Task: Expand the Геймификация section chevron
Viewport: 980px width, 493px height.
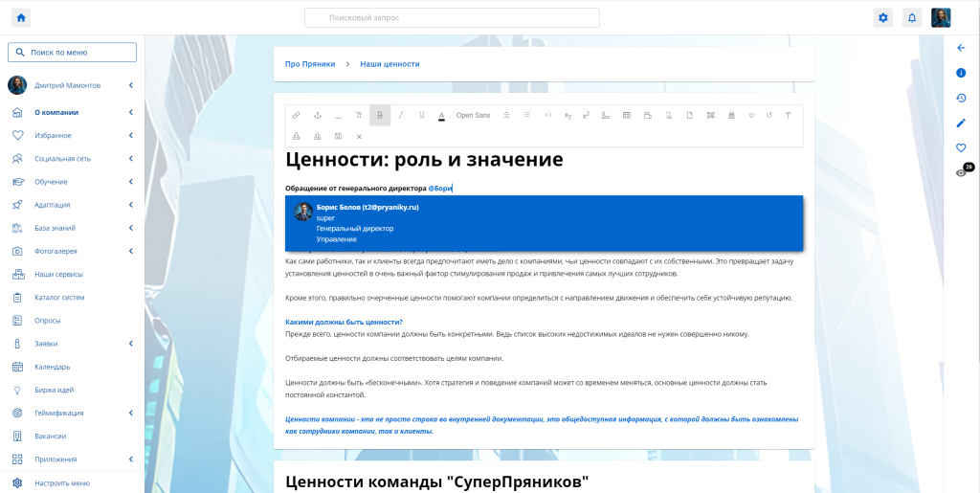Action: point(130,413)
